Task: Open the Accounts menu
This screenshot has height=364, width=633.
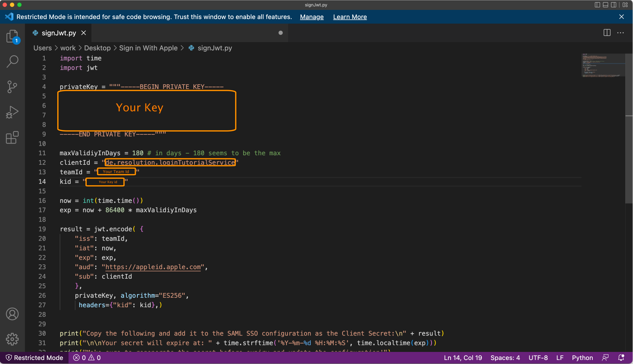Action: tap(12, 314)
